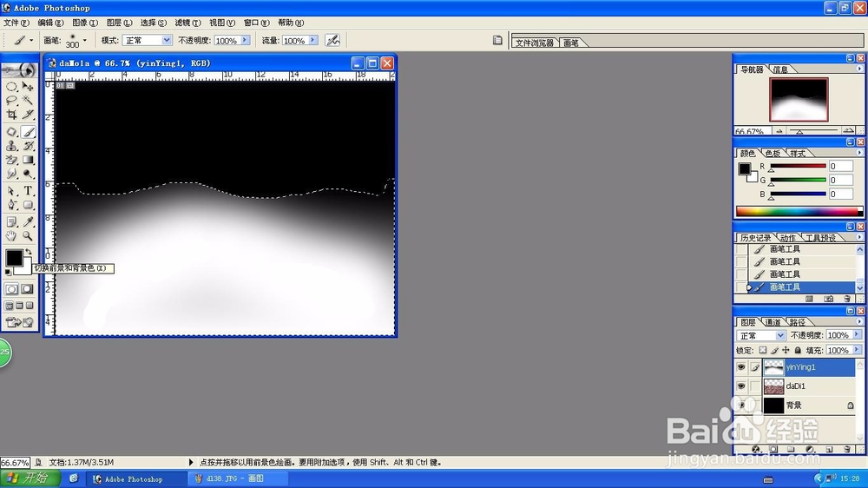868x488 pixels.
Task: Click new adjustment layer icon
Action: pyautogui.click(x=811, y=449)
